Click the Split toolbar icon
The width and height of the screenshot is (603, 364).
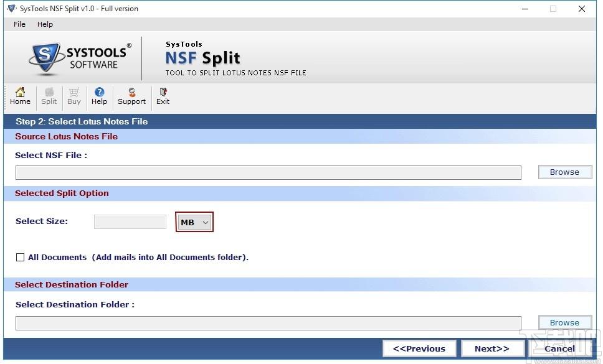(49, 96)
